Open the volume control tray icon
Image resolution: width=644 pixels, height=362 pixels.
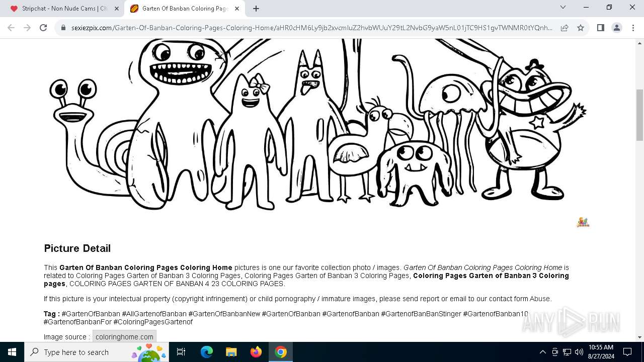[x=579, y=352]
